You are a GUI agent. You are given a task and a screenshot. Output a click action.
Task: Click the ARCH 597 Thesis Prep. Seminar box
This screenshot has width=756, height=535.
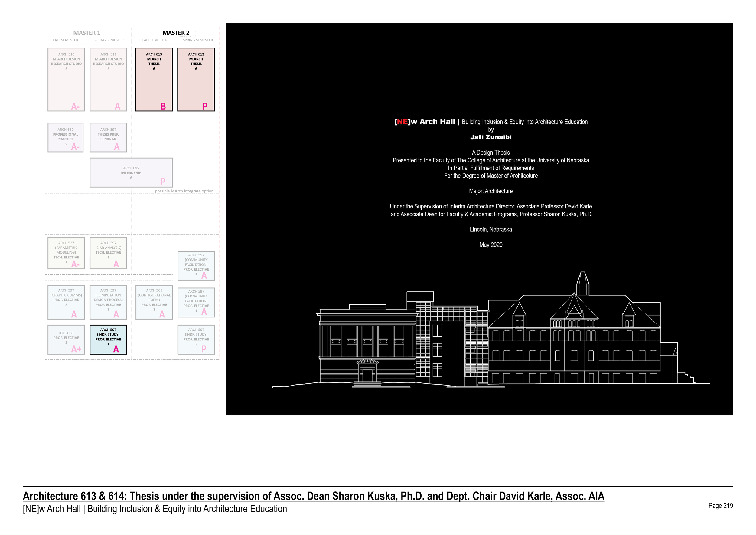coord(108,137)
